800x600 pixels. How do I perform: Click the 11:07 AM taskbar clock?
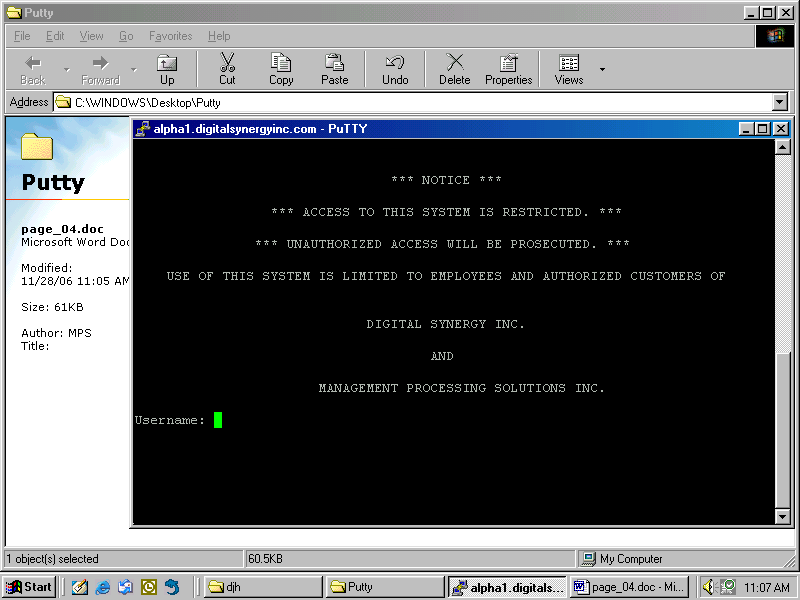click(766, 587)
